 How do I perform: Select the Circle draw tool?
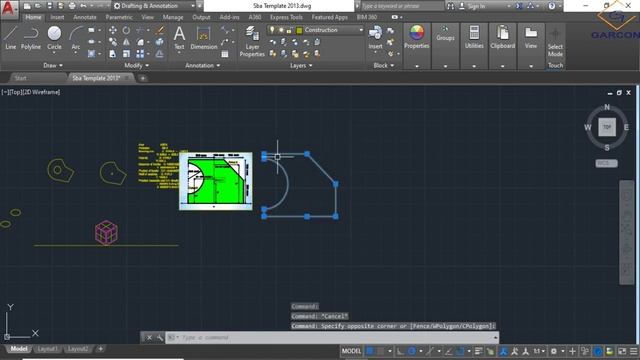(x=54, y=38)
